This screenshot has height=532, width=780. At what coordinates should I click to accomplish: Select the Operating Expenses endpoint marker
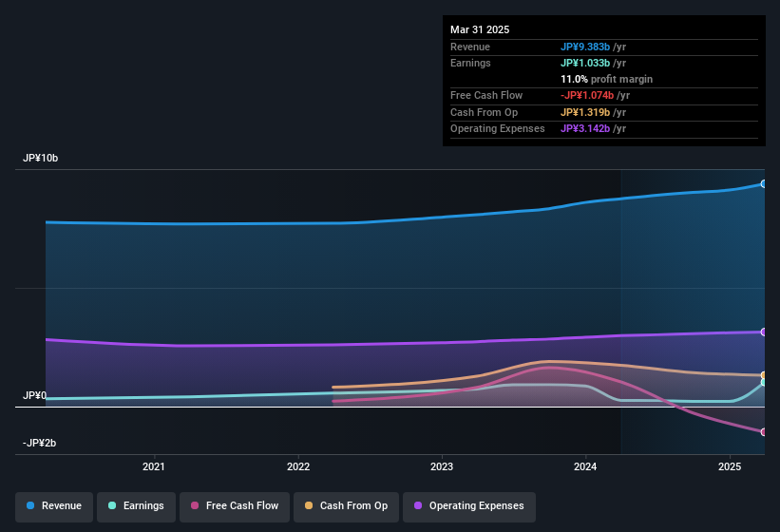(763, 332)
